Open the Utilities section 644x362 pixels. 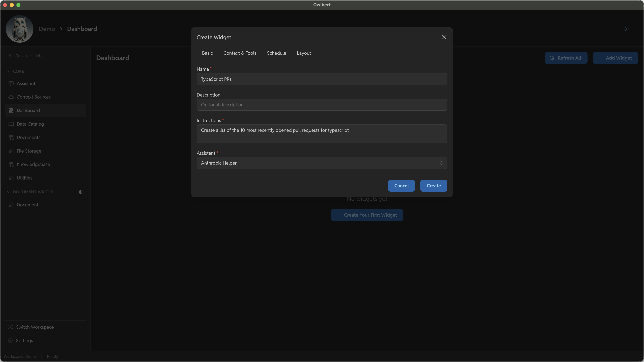click(x=24, y=177)
